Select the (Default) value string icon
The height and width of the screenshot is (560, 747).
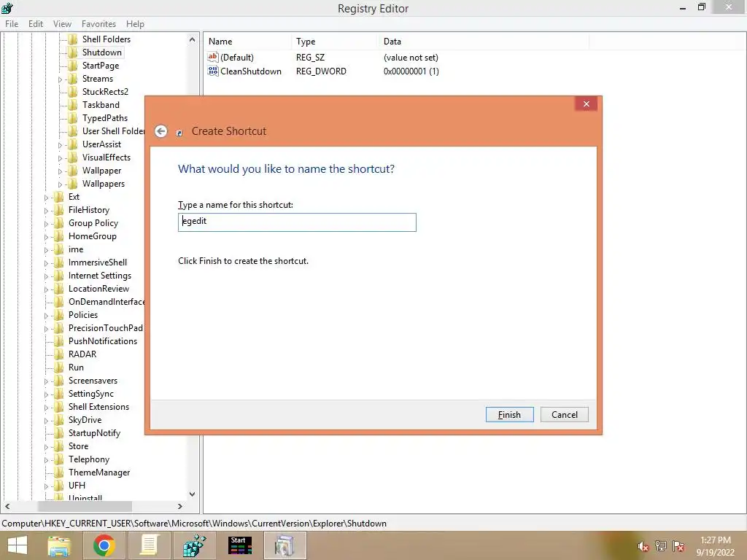tap(212, 57)
